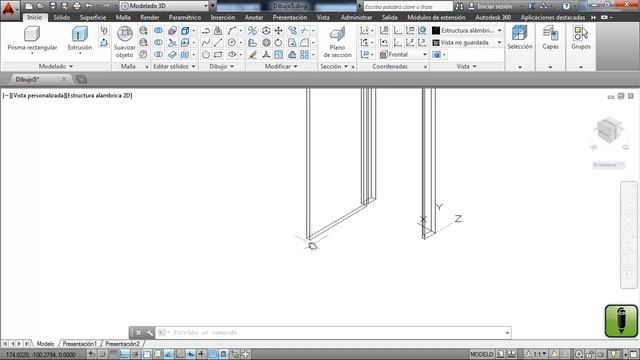Toggle polar tracking in the status bar

(136, 354)
